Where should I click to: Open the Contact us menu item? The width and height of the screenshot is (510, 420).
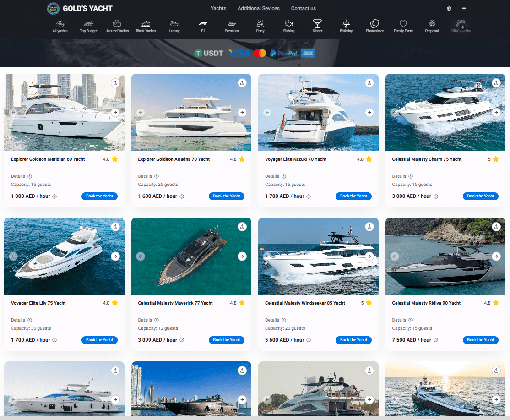click(304, 8)
